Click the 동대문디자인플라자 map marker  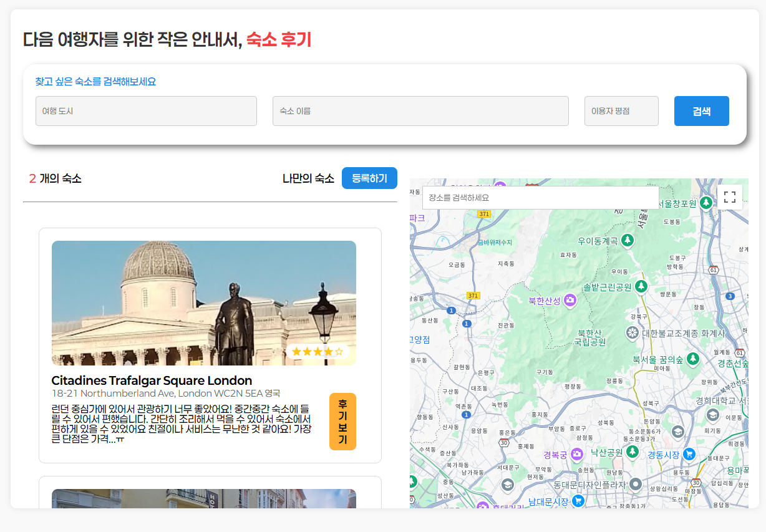tap(636, 484)
